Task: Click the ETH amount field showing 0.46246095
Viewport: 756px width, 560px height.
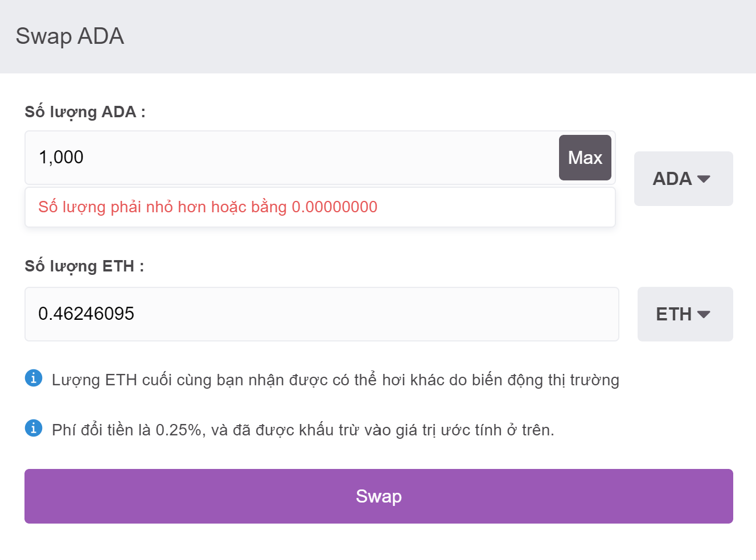Action: (x=322, y=314)
